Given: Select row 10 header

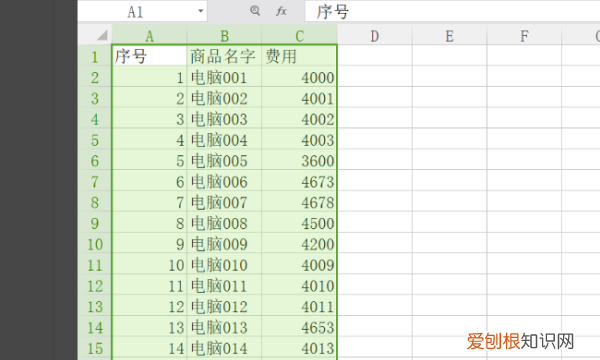Looking at the screenshot, I should 95,244.
